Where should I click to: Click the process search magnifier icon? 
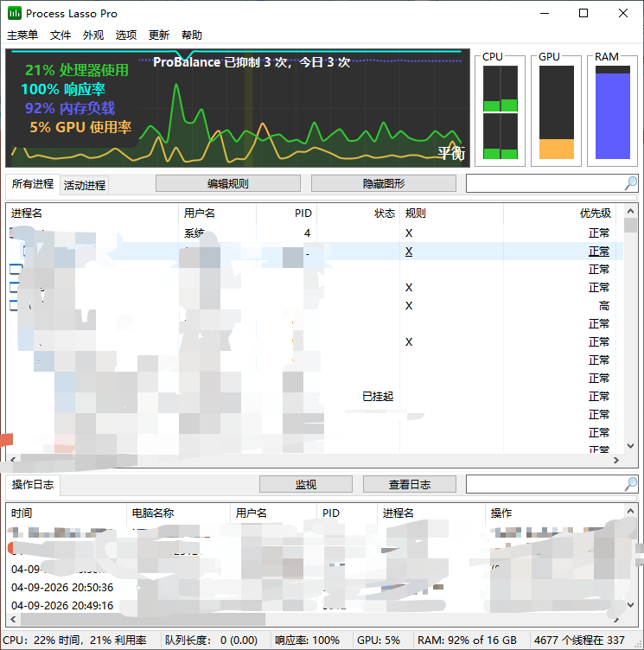coord(630,183)
